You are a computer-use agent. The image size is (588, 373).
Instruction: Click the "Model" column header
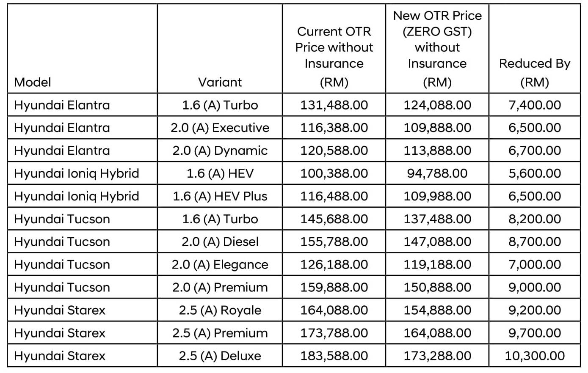click(x=33, y=82)
